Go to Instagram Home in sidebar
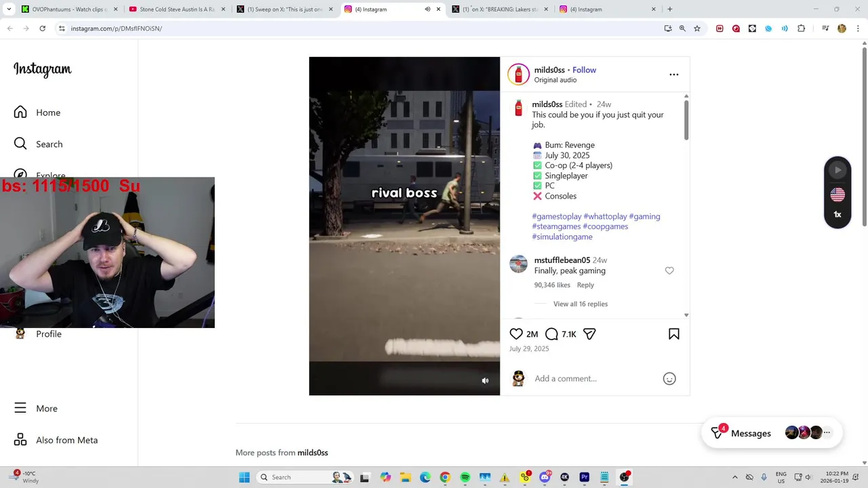This screenshot has height=488, width=868. (x=38, y=113)
